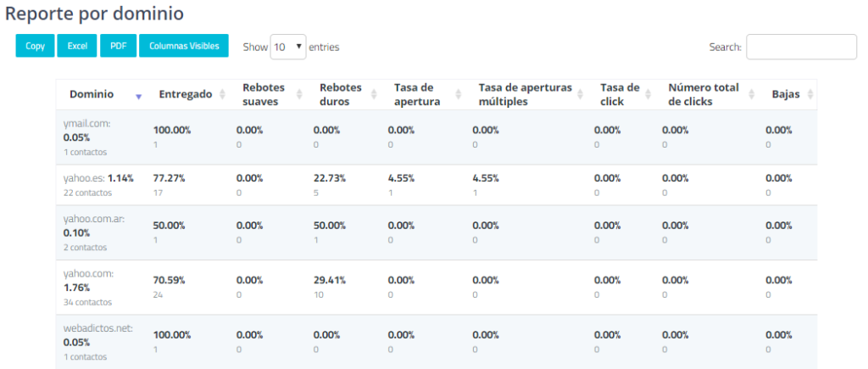Download the report as PDF
Image resolution: width=868 pixels, height=369 pixels.
(x=118, y=47)
